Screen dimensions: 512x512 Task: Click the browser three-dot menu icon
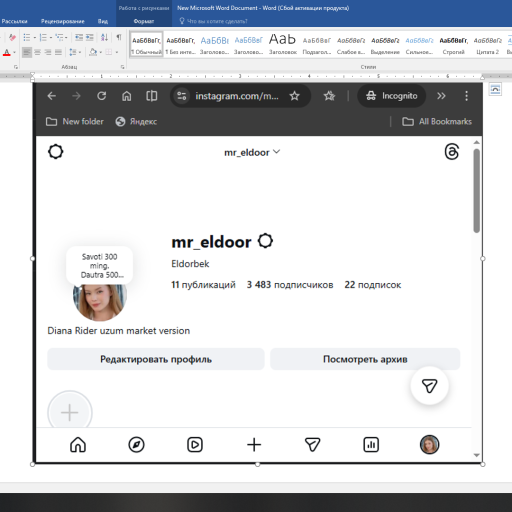click(x=466, y=96)
